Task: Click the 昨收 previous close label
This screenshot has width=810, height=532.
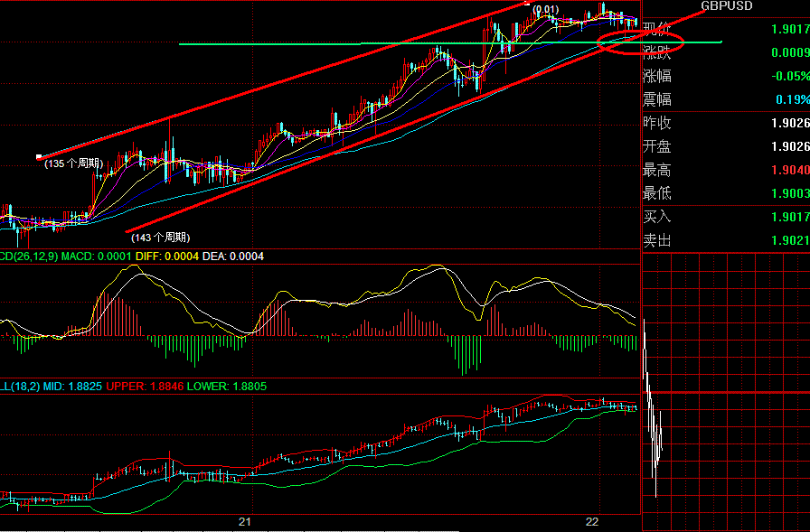Action: pyautogui.click(x=656, y=123)
